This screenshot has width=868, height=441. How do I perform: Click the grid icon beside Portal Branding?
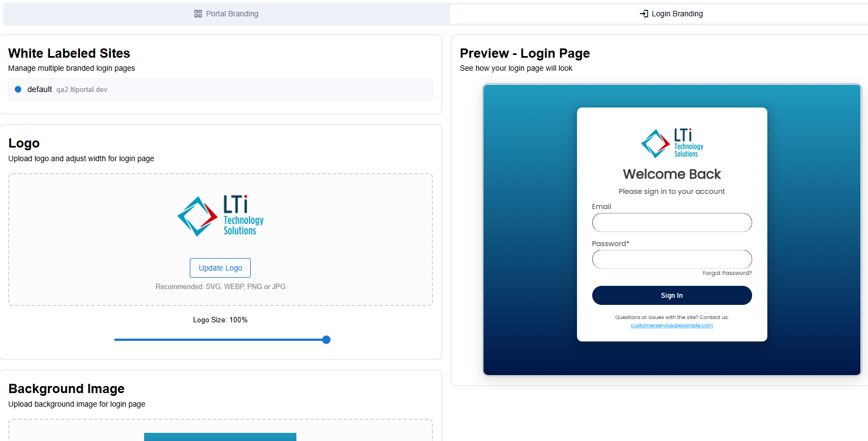click(x=198, y=14)
